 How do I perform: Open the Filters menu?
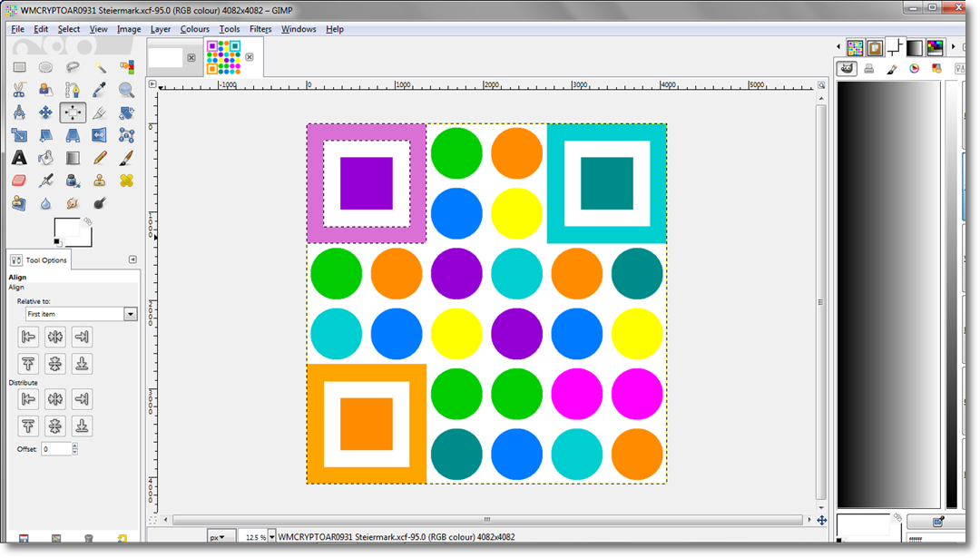pos(260,29)
